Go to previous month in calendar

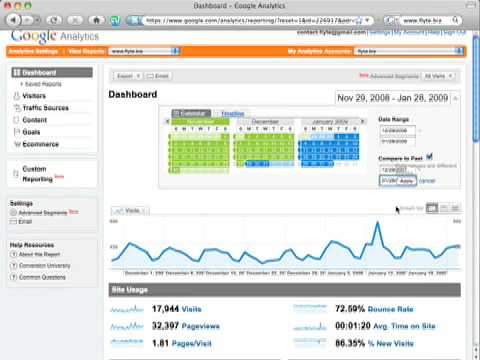pyautogui.click(x=168, y=122)
